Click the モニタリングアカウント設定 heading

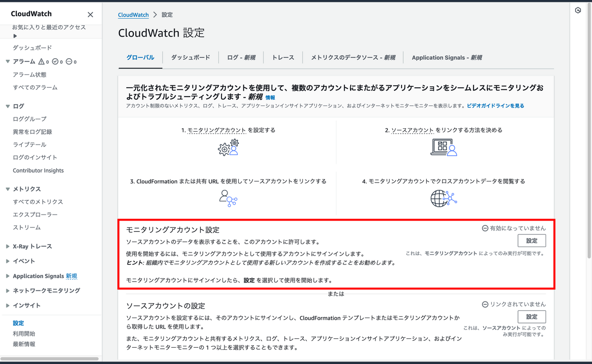[173, 230]
